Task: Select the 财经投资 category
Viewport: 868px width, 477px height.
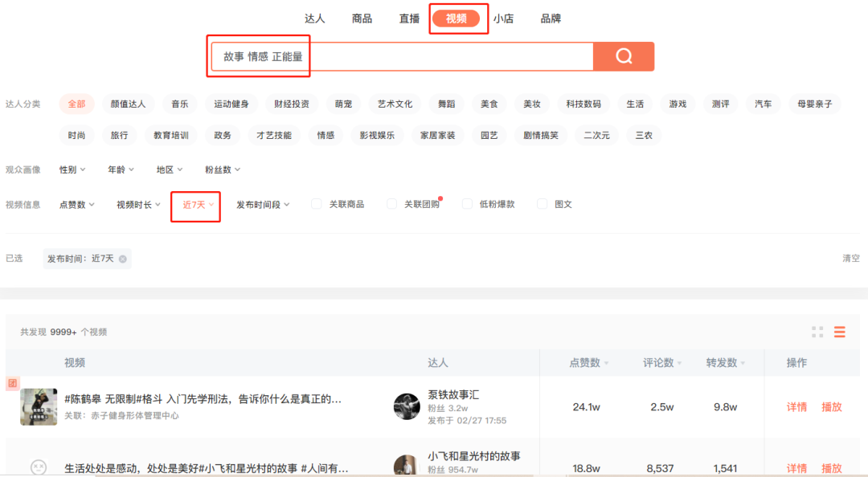Action: coord(292,104)
